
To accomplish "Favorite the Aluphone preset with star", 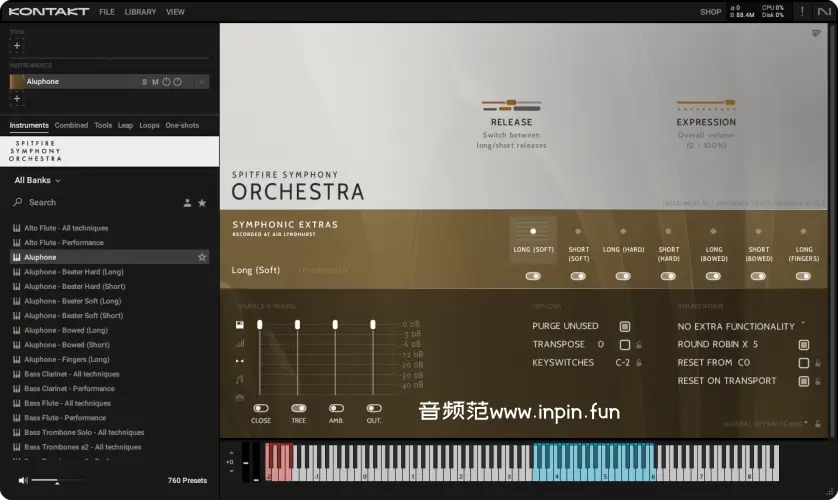I will (x=202, y=257).
